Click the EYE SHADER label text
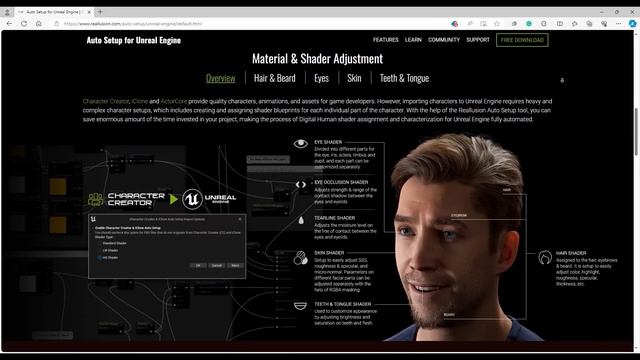640x360 pixels. click(x=328, y=142)
